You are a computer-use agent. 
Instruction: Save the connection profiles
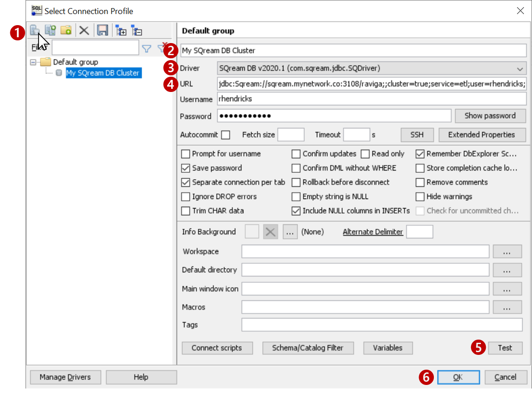102,30
